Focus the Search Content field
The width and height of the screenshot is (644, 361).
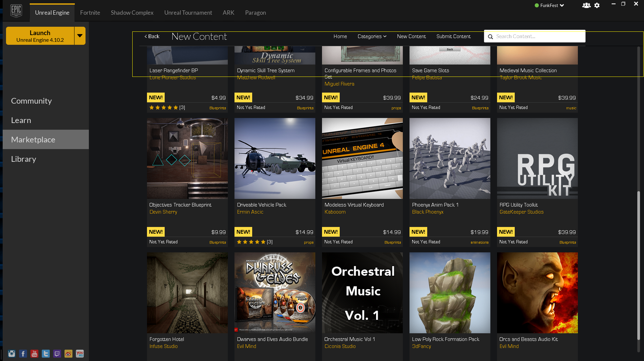534,36
